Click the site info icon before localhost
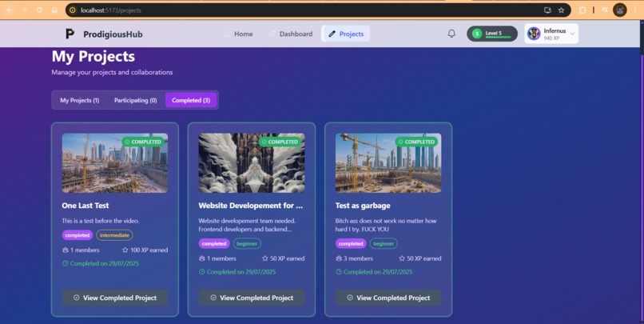644x324 pixels. click(x=73, y=10)
